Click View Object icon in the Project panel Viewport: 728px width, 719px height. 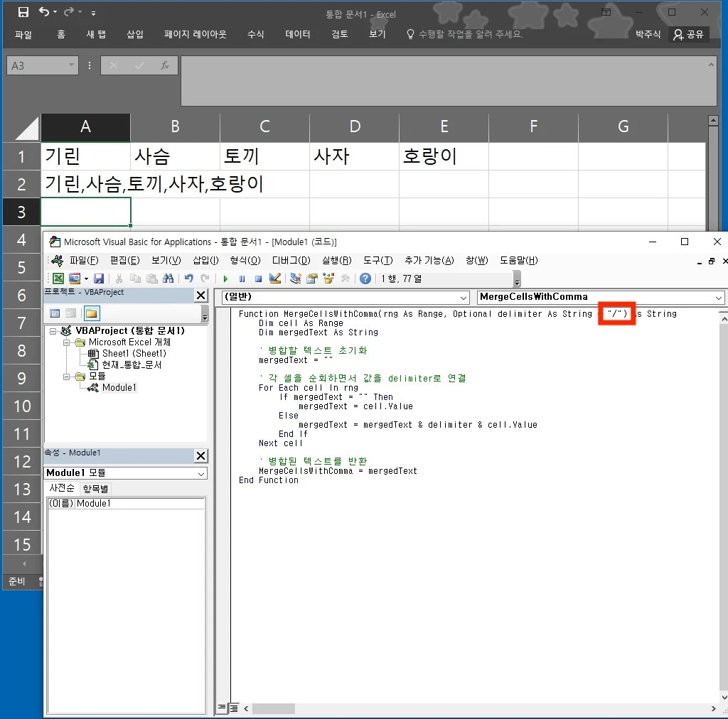click(70, 313)
